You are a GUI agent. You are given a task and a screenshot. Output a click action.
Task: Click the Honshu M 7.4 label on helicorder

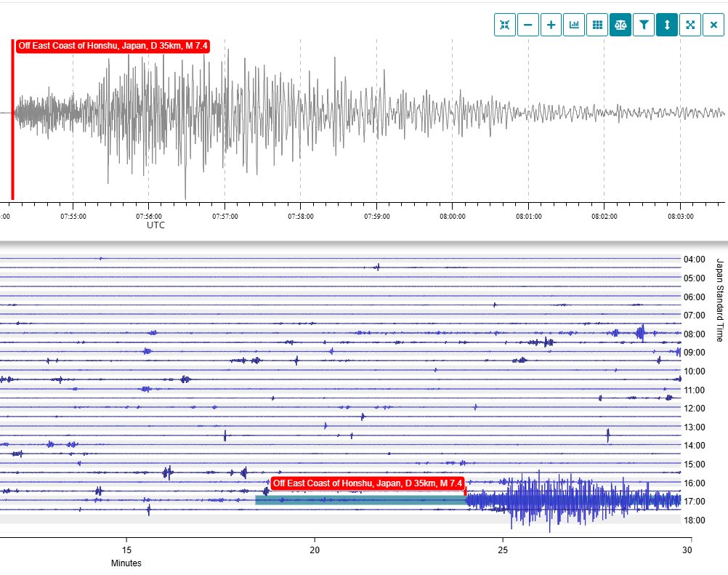click(368, 483)
